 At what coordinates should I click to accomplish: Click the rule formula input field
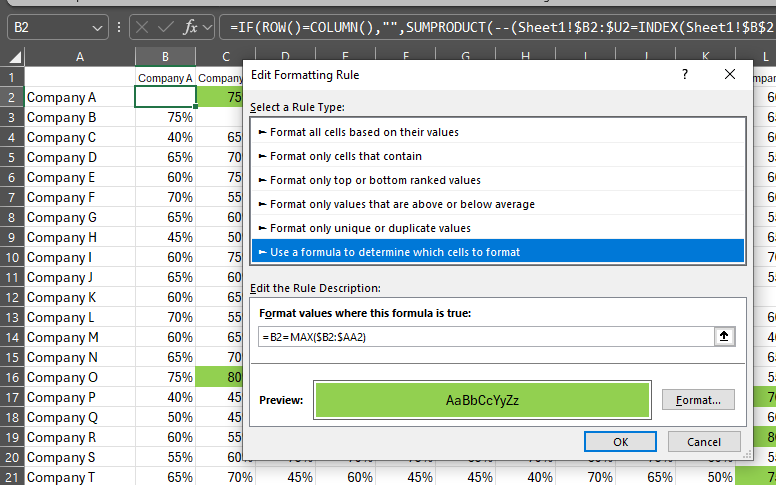click(486, 337)
